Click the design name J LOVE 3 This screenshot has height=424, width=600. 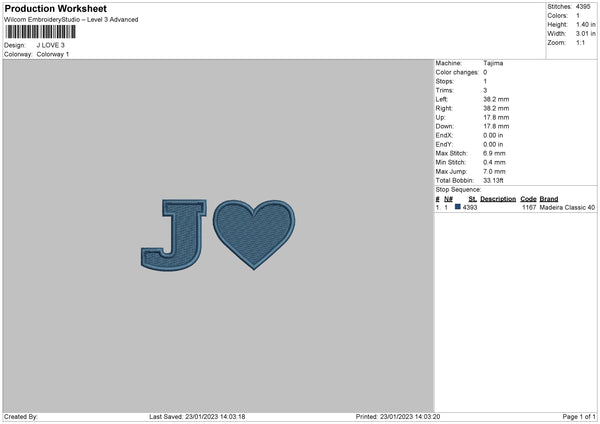[50, 45]
